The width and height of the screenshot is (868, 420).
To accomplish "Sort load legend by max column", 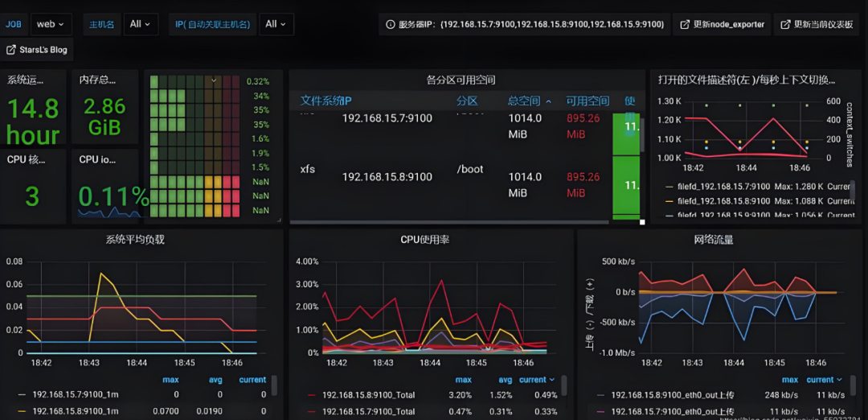I will coord(170,380).
